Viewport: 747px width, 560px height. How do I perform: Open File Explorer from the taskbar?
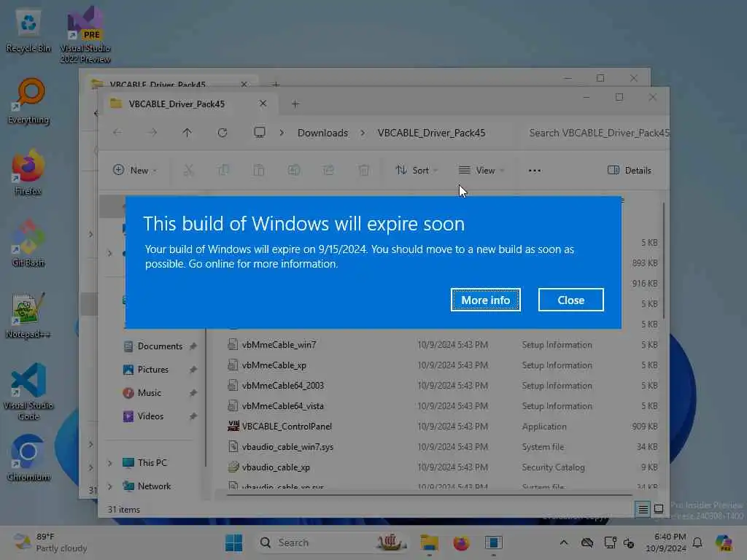pyautogui.click(x=429, y=542)
